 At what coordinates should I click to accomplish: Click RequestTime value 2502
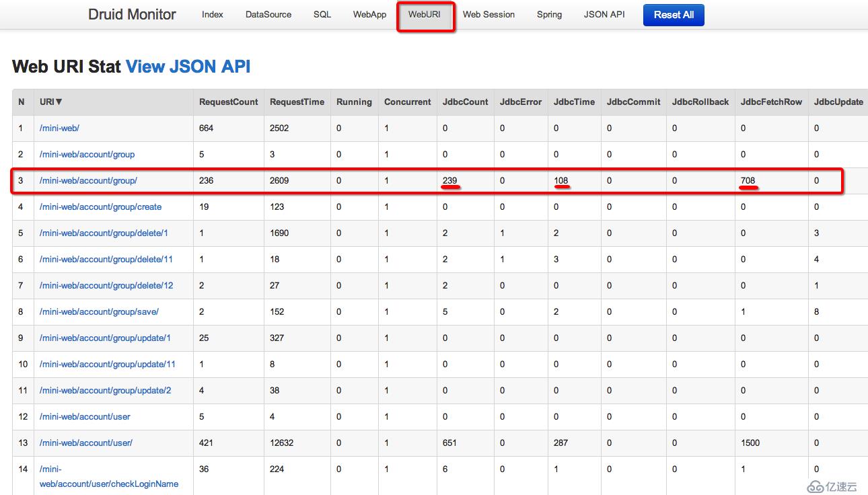279,128
